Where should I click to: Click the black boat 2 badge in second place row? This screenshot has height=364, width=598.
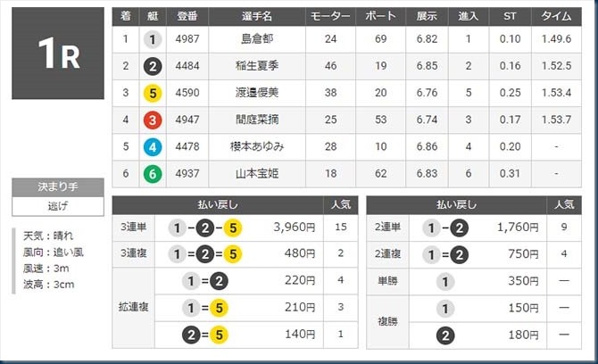[x=153, y=66]
